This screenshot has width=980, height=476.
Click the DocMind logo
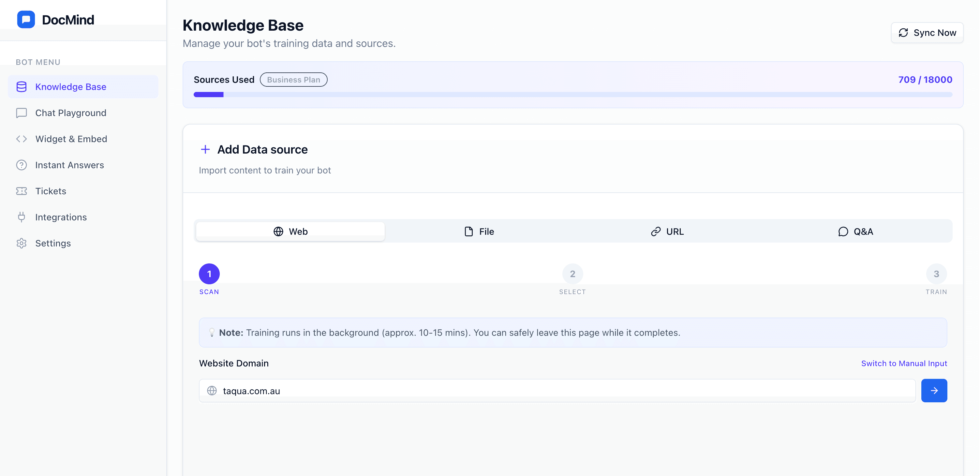(x=55, y=19)
